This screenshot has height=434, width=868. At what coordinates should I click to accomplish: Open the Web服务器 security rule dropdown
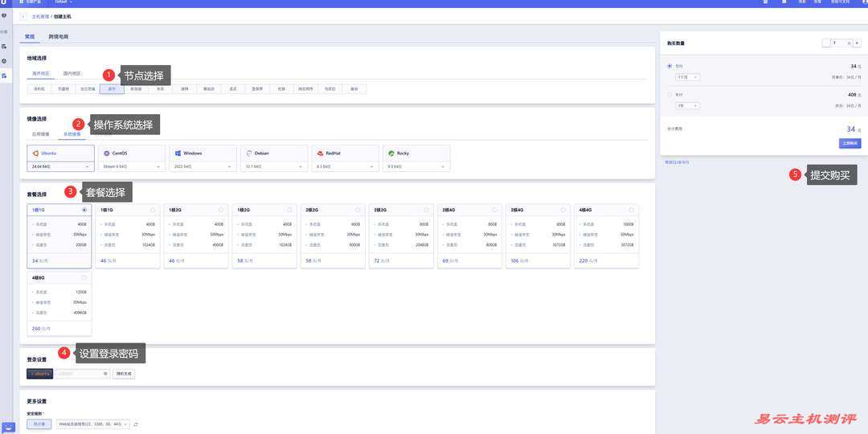[x=92, y=424]
